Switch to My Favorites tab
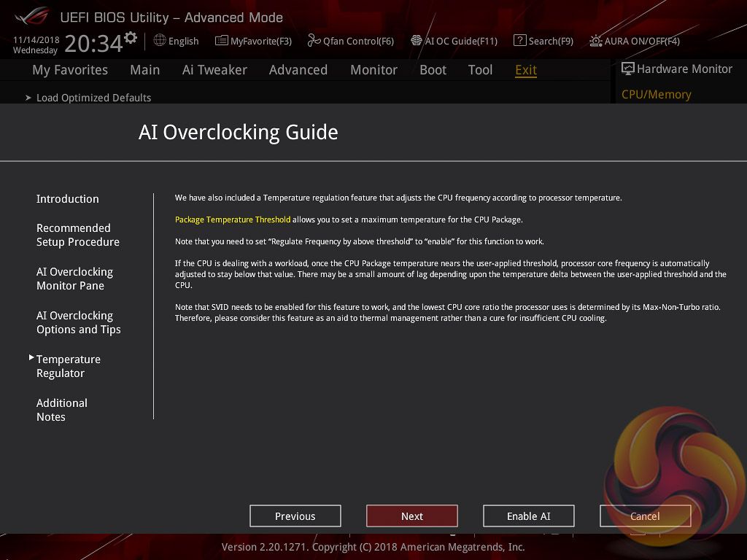The height and width of the screenshot is (560, 747). point(70,70)
